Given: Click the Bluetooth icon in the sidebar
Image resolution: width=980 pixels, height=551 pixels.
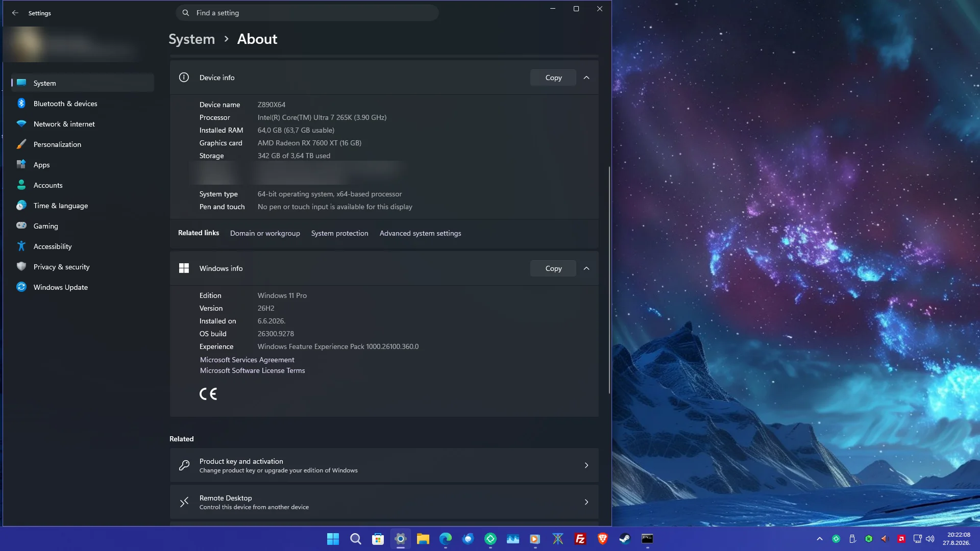Looking at the screenshot, I should coord(21,104).
